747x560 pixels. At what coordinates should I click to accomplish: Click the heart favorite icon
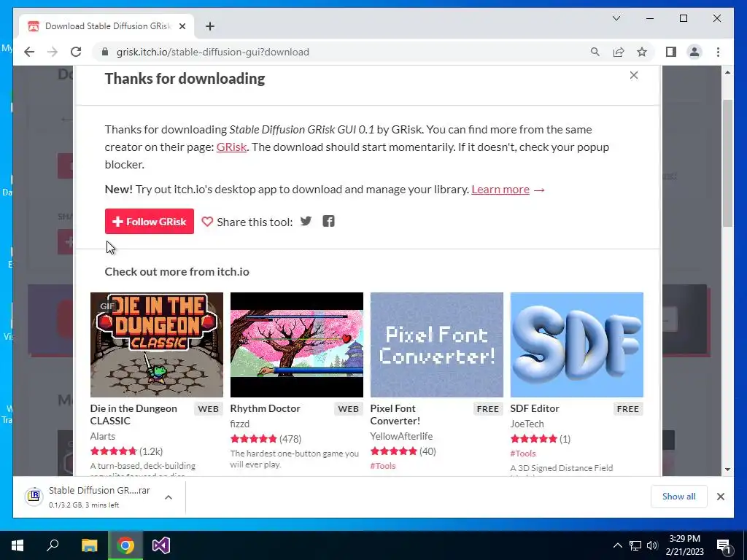(x=207, y=222)
